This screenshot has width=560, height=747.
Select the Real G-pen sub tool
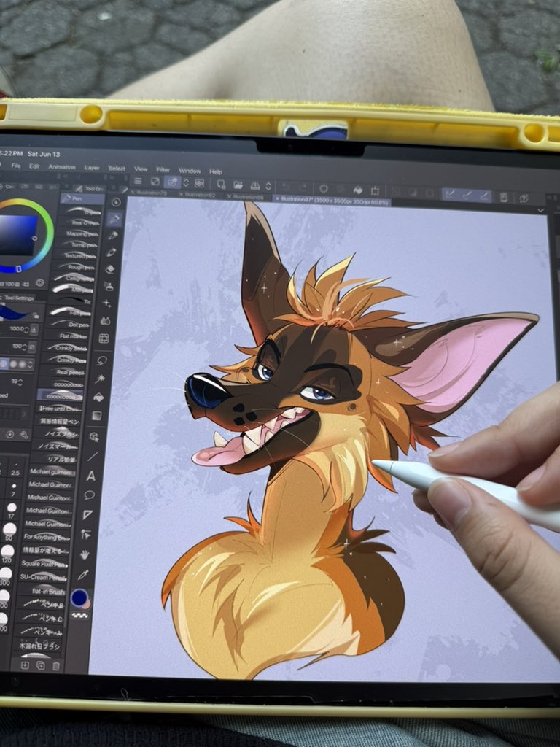click(82, 222)
